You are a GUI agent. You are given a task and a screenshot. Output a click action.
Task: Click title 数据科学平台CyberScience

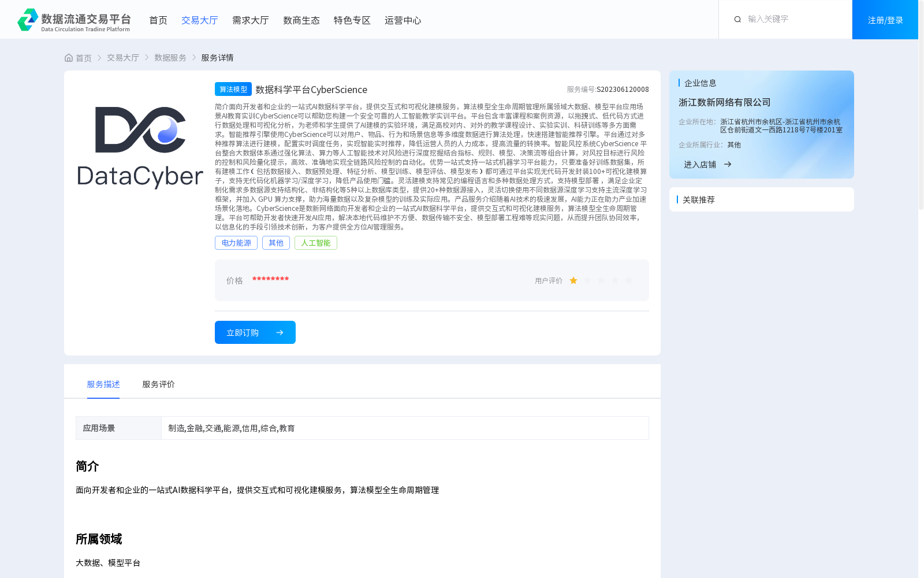(311, 90)
